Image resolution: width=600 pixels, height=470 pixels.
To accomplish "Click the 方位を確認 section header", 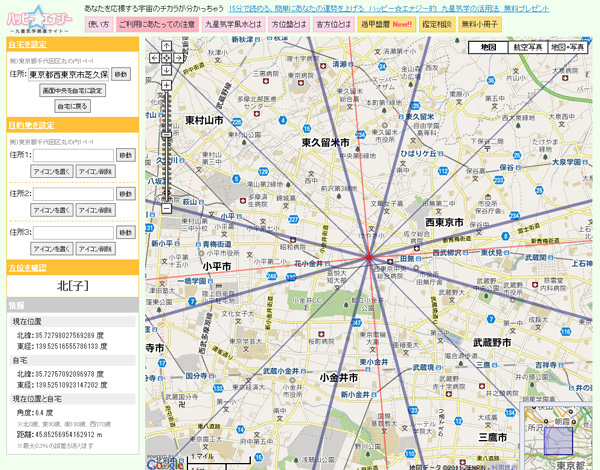I will coord(72,267).
